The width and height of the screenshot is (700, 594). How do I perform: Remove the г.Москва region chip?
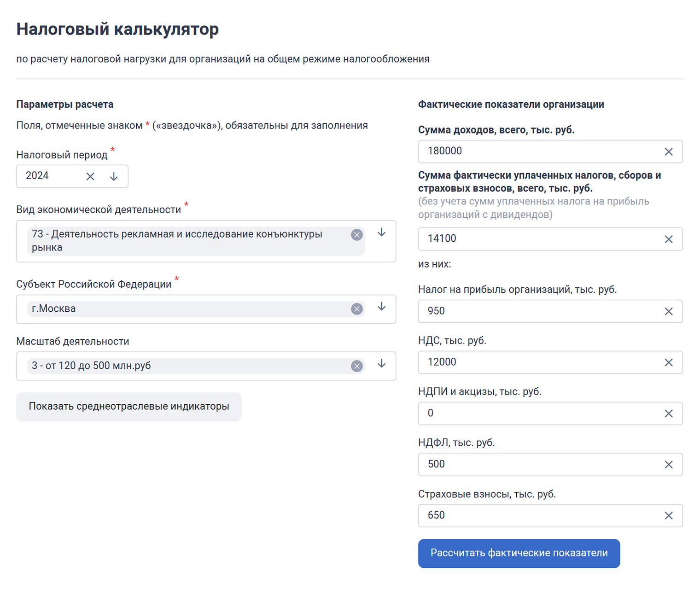pos(356,309)
